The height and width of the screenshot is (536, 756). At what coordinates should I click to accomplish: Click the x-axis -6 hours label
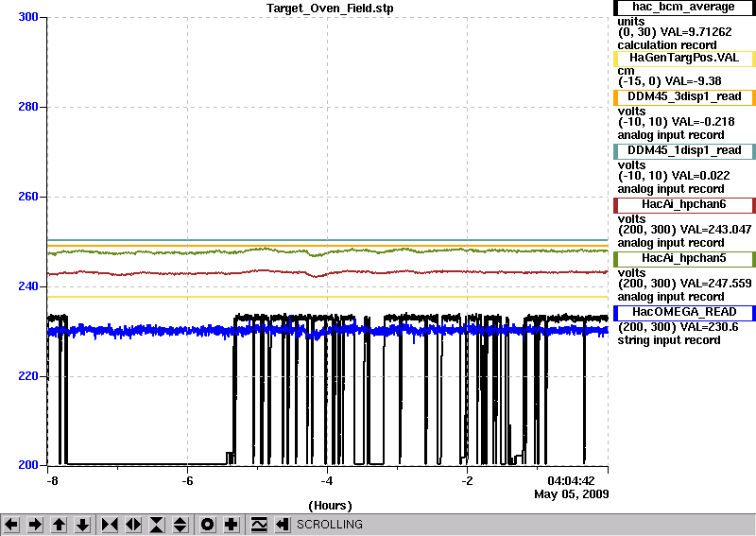pyautogui.click(x=187, y=481)
